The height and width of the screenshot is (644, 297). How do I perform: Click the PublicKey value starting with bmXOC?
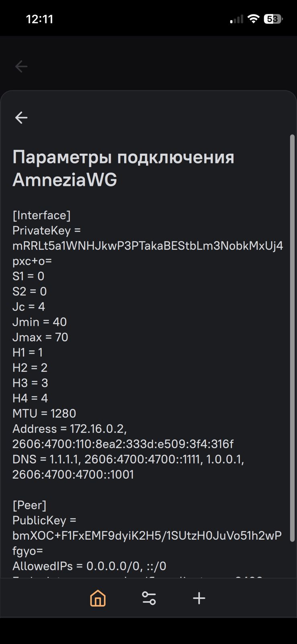click(147, 536)
